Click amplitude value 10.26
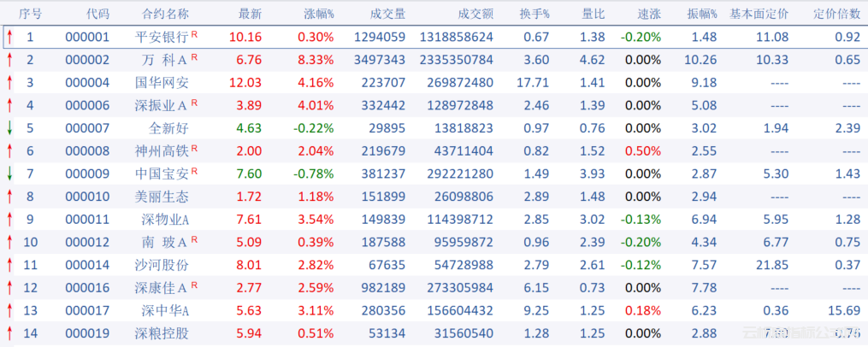This screenshot has height=347, width=868. click(x=700, y=60)
